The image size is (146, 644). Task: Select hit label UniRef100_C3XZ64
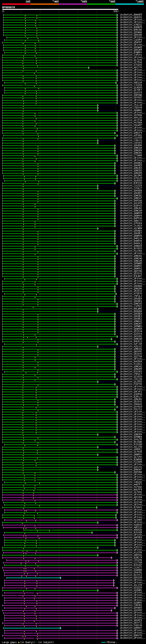[131, 85]
